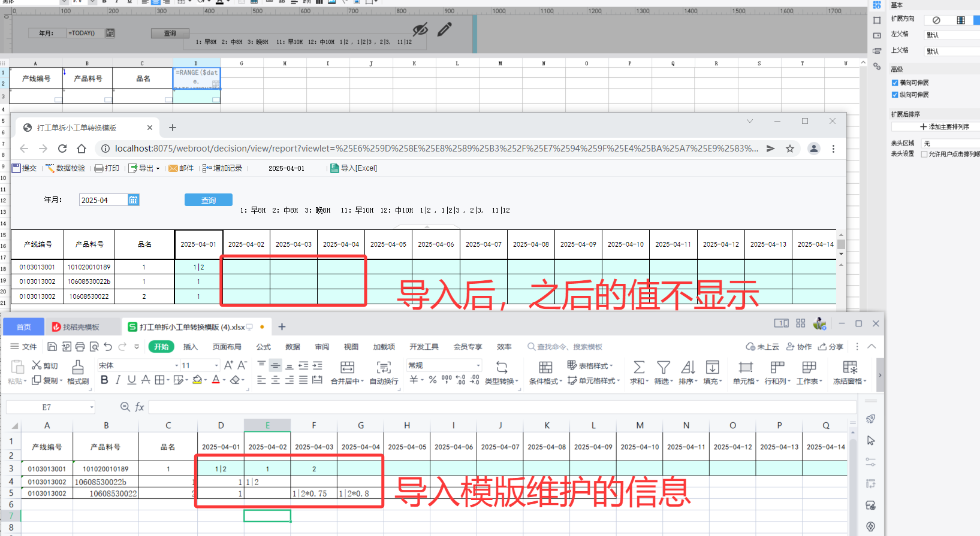Click the red font color swatch icon
Image resolution: width=980 pixels, height=536 pixels.
click(216, 380)
